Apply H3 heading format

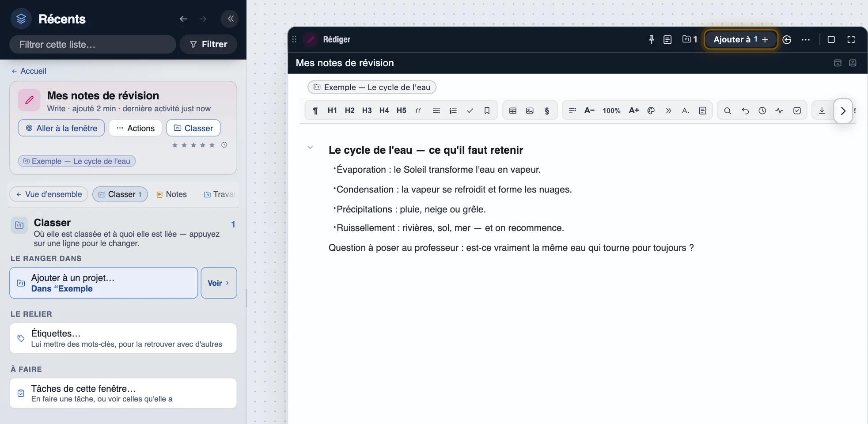click(x=367, y=111)
